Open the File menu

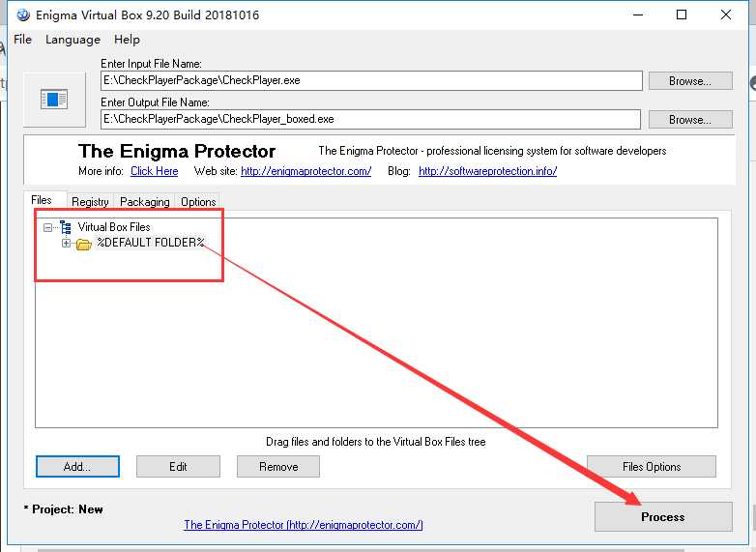tap(22, 40)
